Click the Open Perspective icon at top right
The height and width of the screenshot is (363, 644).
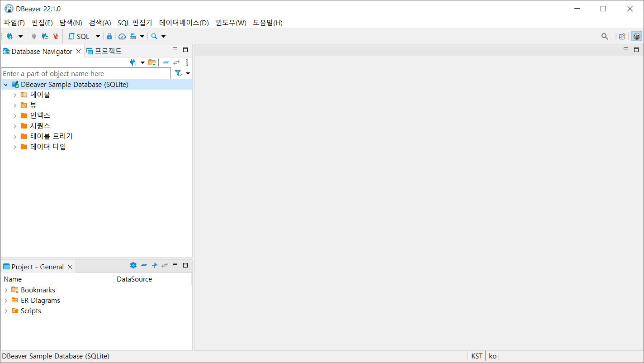click(622, 36)
